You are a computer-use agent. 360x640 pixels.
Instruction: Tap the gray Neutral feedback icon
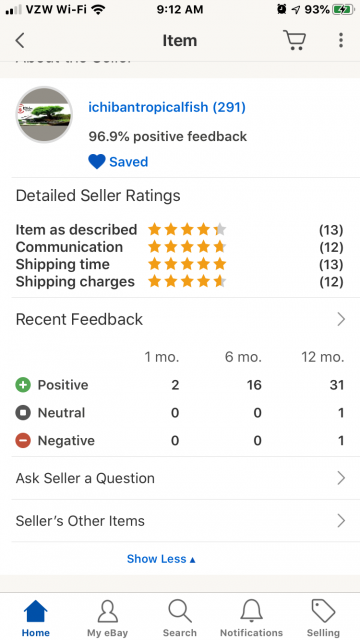[23, 413]
